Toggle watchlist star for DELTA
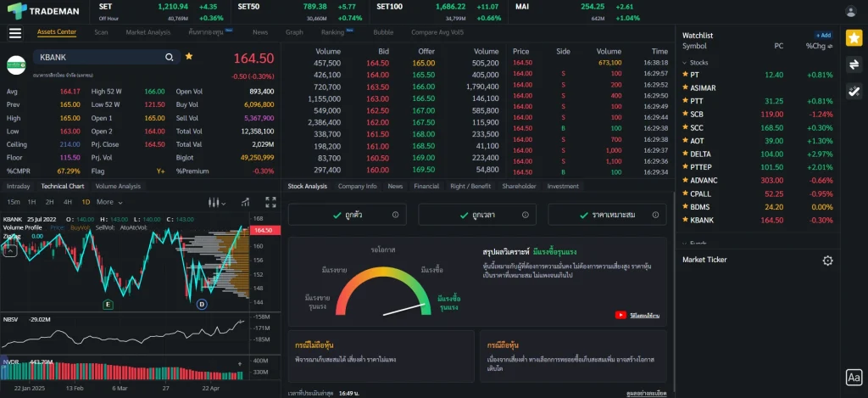The width and height of the screenshot is (868, 398). [685, 154]
